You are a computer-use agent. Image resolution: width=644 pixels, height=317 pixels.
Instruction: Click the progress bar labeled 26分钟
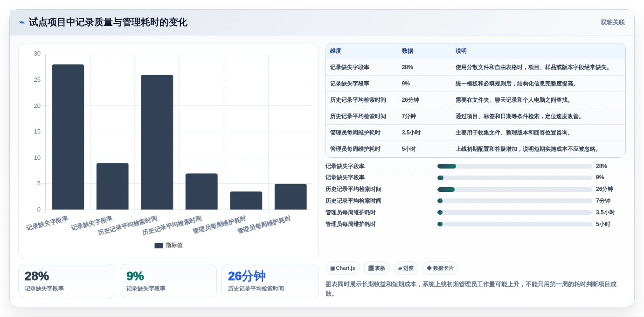pos(515,189)
